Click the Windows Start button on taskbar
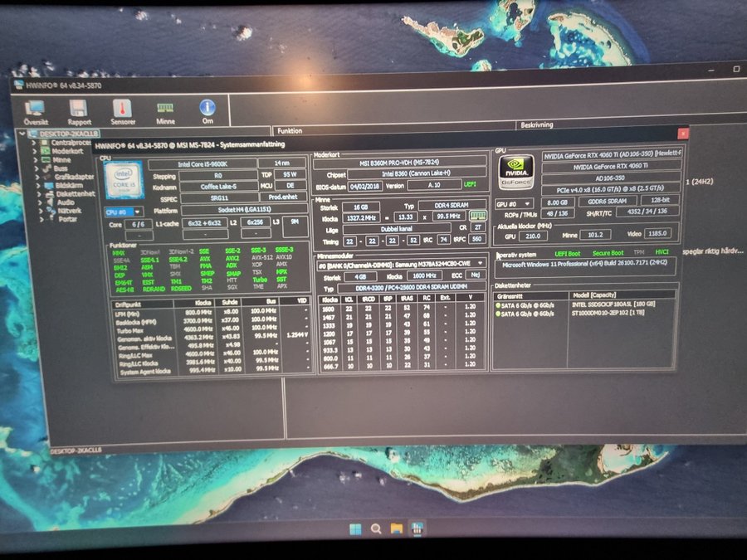The image size is (747, 560). point(355,528)
